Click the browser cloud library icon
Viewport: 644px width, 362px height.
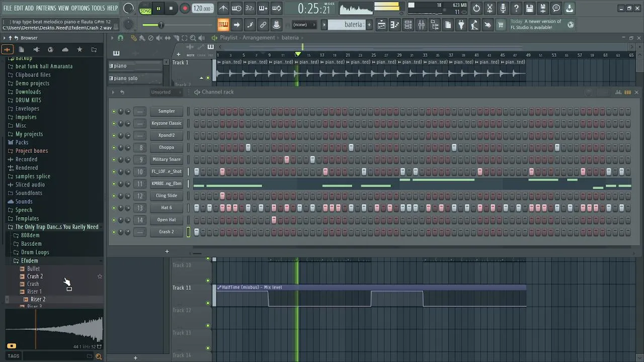click(65, 49)
